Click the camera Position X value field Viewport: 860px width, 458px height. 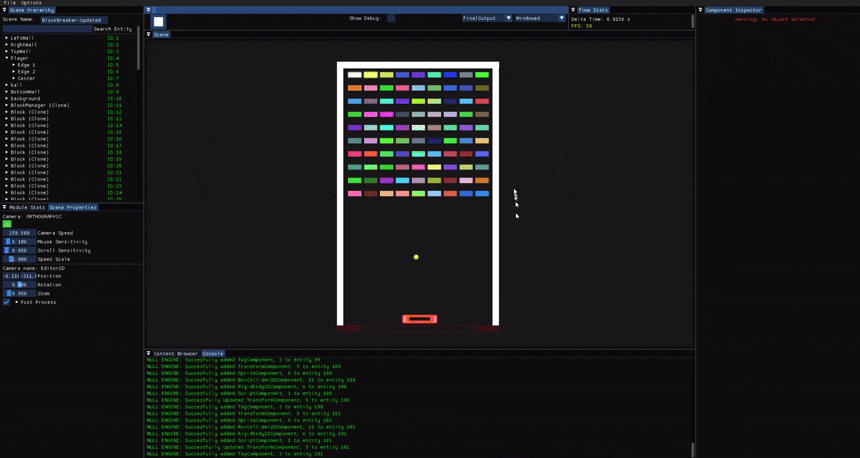point(10,276)
